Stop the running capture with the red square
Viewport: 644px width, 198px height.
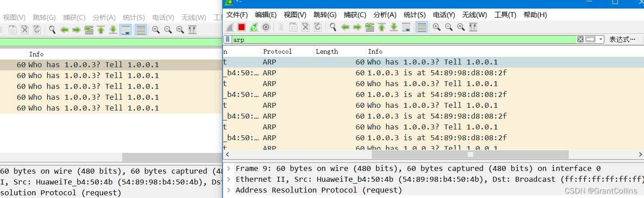(x=242, y=27)
